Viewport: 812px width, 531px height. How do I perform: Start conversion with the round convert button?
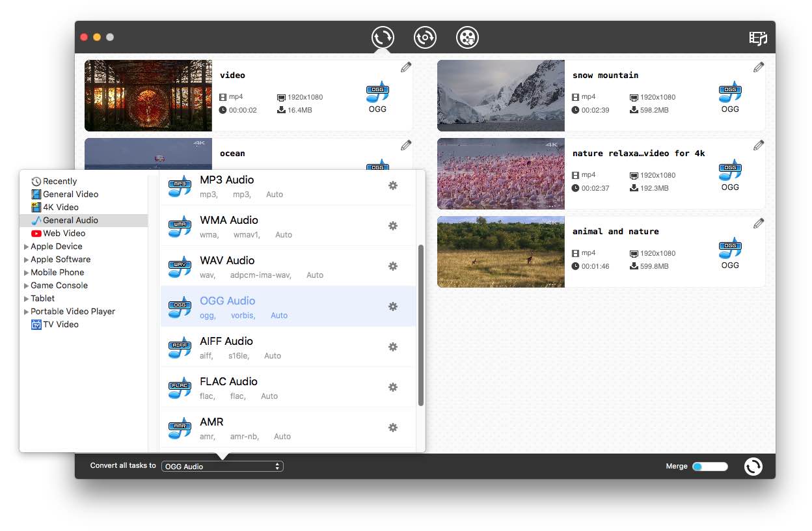click(753, 466)
